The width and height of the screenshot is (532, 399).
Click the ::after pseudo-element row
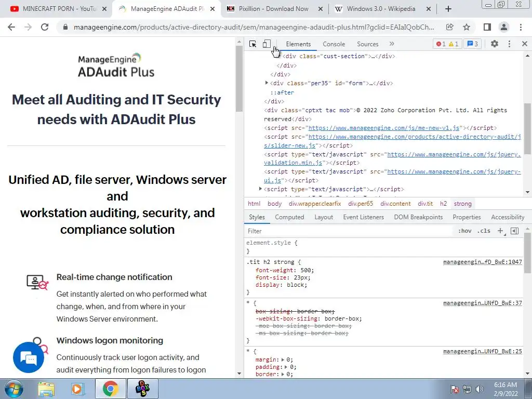pos(282,92)
